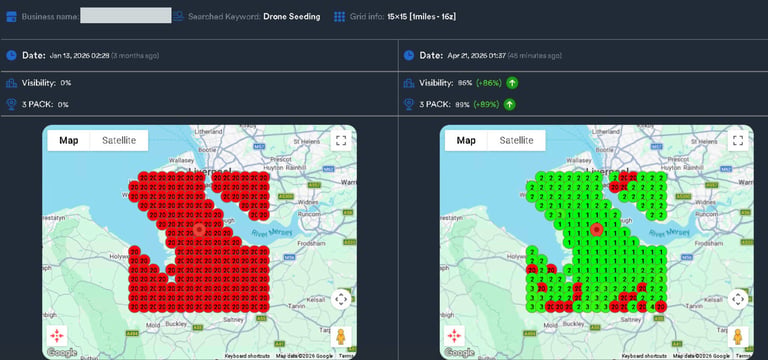This screenshot has height=360, width=768.
Task: Click business location center pin on left map
Action: (x=199, y=230)
